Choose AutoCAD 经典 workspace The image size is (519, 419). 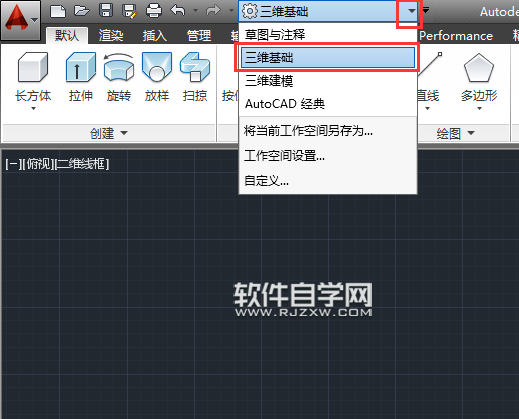click(328, 104)
